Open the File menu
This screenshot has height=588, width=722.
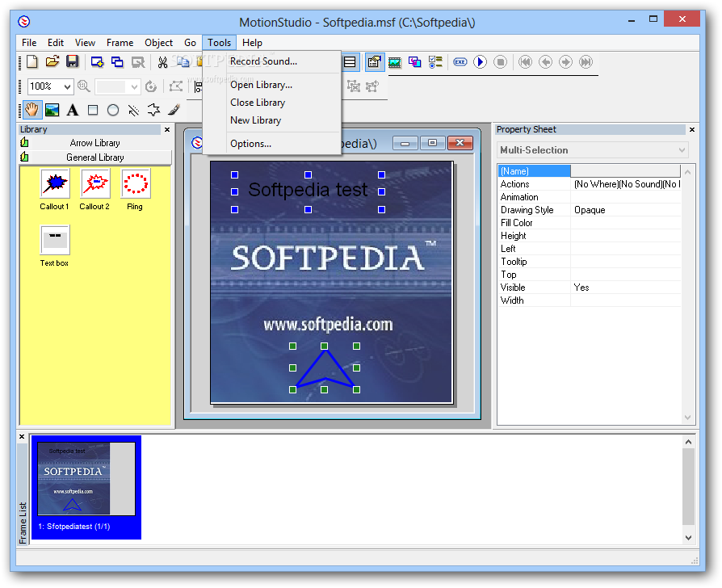(29, 43)
